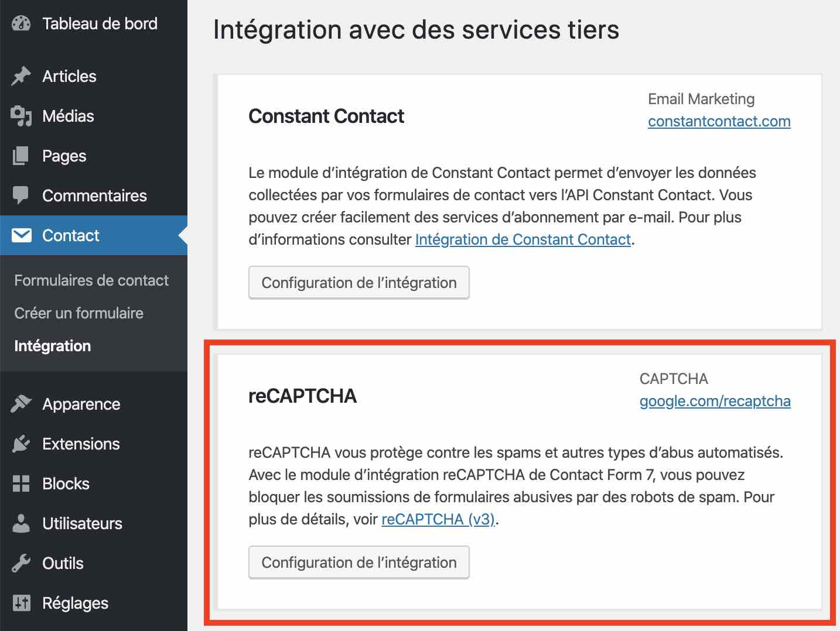
Task: Open reCAPTCHA integration configuration button
Action: [x=358, y=563]
